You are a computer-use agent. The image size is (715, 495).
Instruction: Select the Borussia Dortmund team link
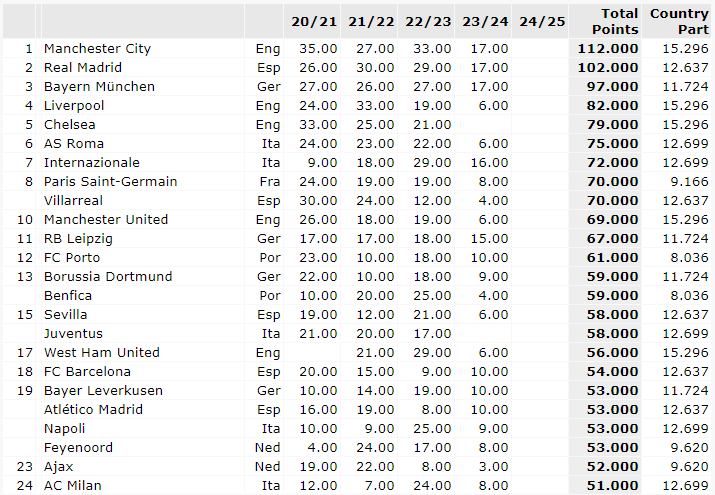(x=108, y=277)
